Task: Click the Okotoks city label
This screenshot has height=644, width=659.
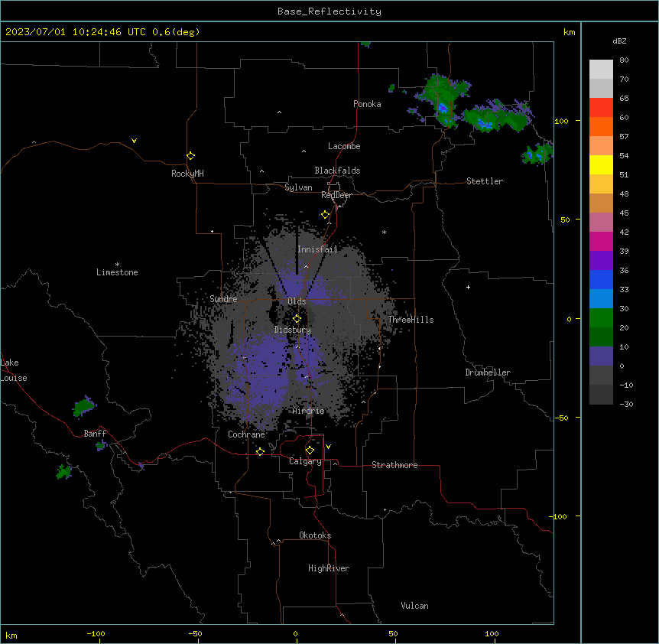Action: [315, 535]
